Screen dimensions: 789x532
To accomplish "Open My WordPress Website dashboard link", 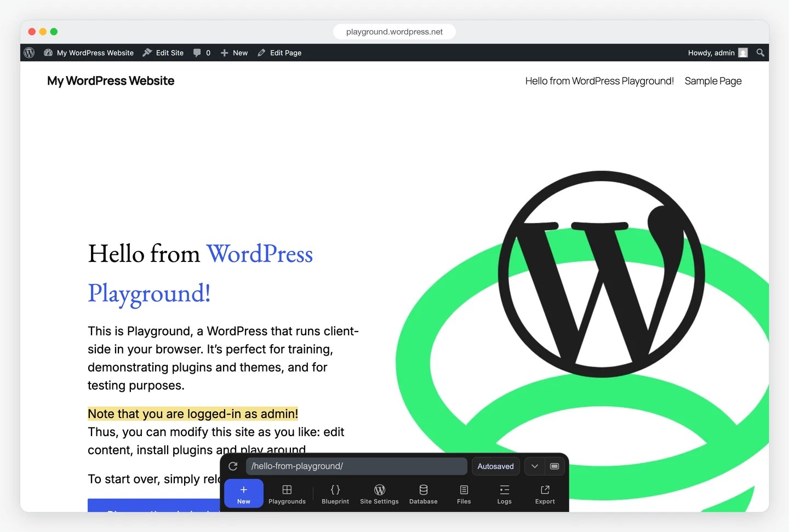I will click(89, 53).
